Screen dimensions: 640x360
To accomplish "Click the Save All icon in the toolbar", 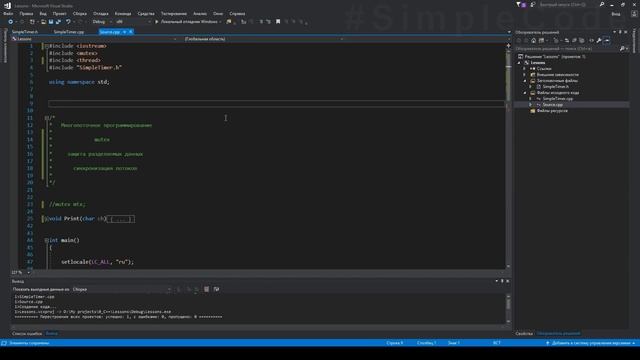I will coord(58,22).
